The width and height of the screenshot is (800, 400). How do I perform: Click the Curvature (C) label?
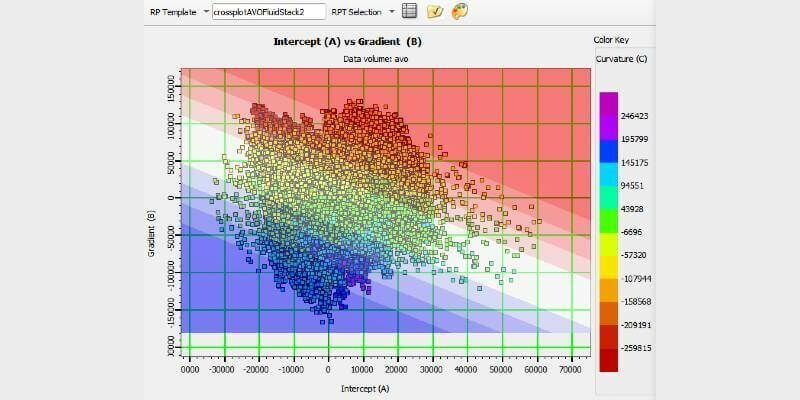click(621, 59)
